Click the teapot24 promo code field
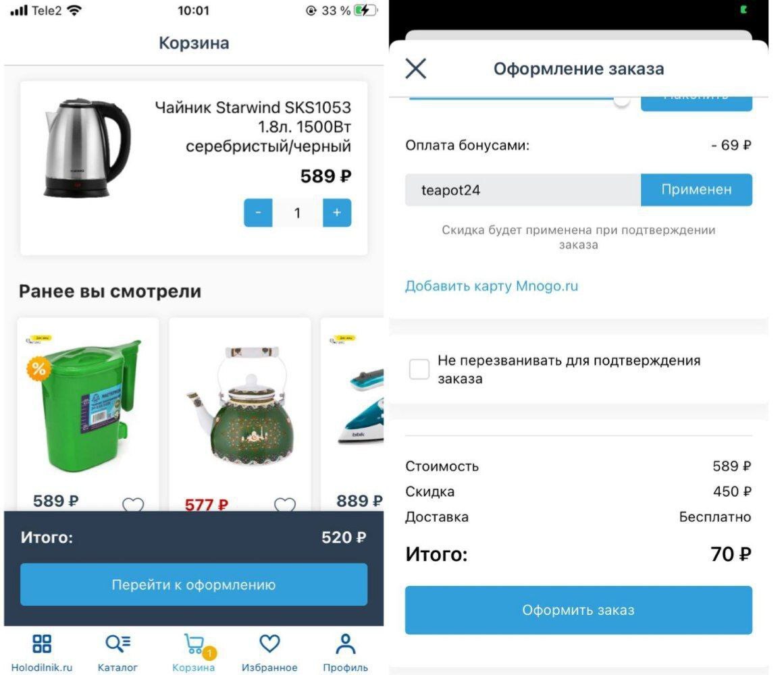The image size is (784, 675). click(x=523, y=190)
